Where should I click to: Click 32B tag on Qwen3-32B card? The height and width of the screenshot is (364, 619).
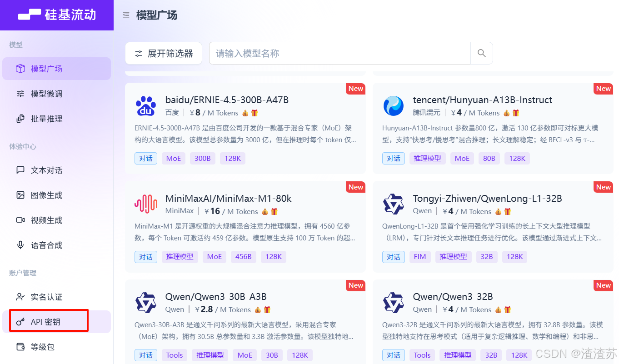(x=491, y=355)
